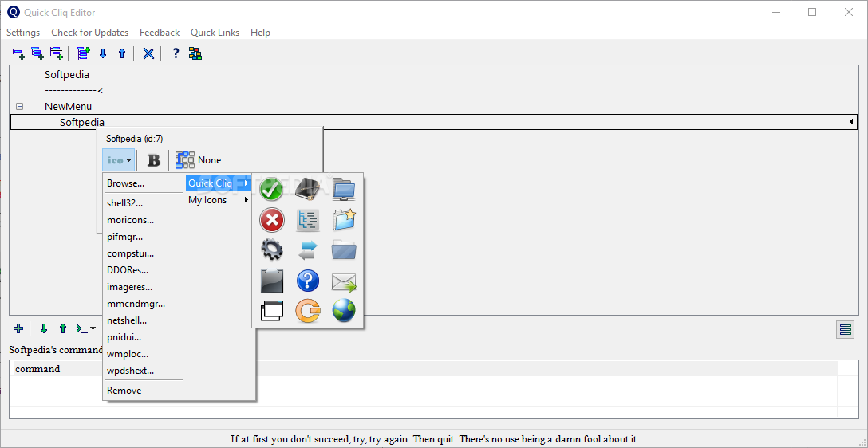
Task: Pick the orange G logo icon
Action: (308, 311)
